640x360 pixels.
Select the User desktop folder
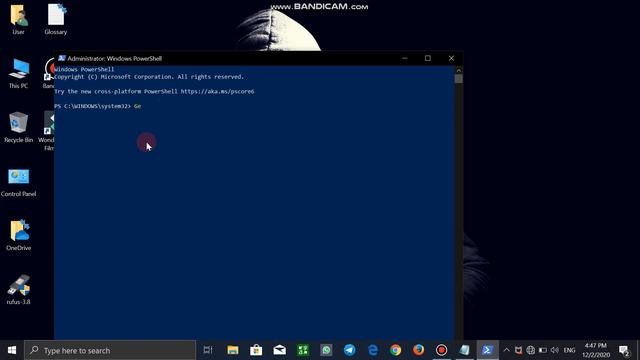pyautogui.click(x=18, y=19)
